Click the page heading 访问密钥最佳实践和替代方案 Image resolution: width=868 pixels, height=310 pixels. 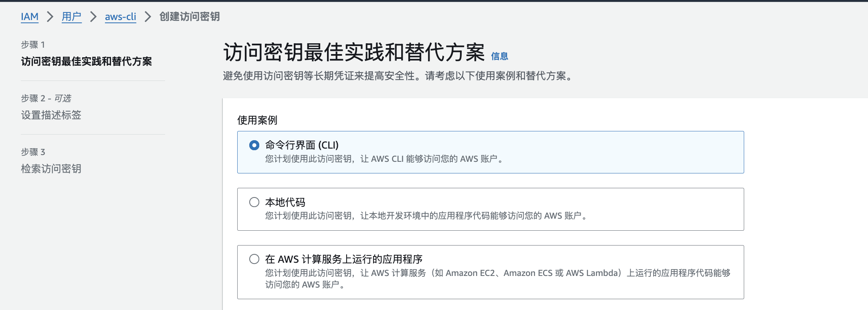click(354, 53)
